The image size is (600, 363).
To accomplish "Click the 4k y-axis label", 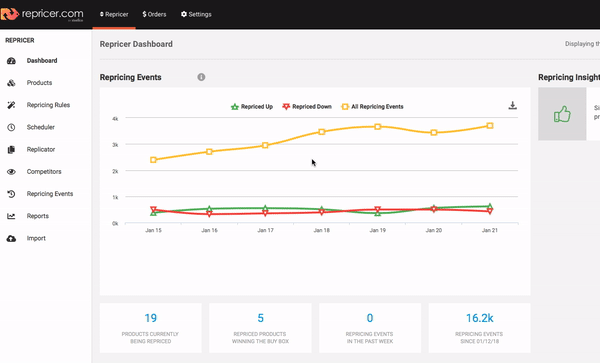I will [x=115, y=119].
